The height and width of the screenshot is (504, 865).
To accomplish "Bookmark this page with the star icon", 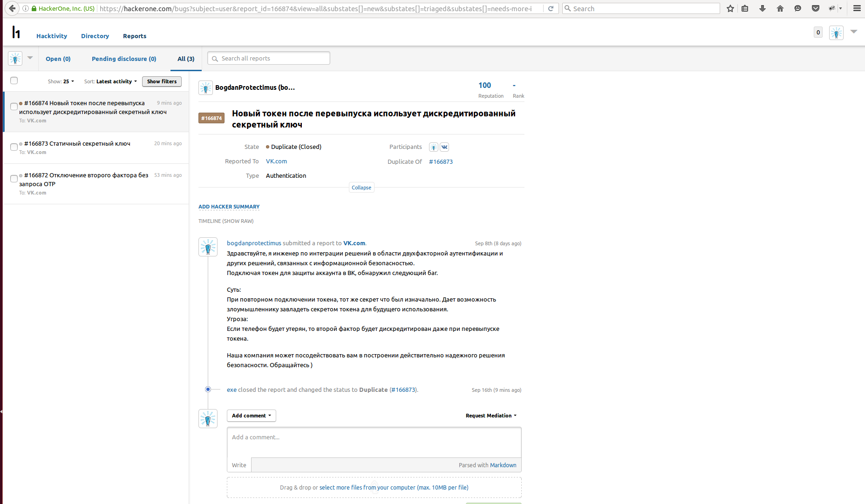I will tap(730, 8).
